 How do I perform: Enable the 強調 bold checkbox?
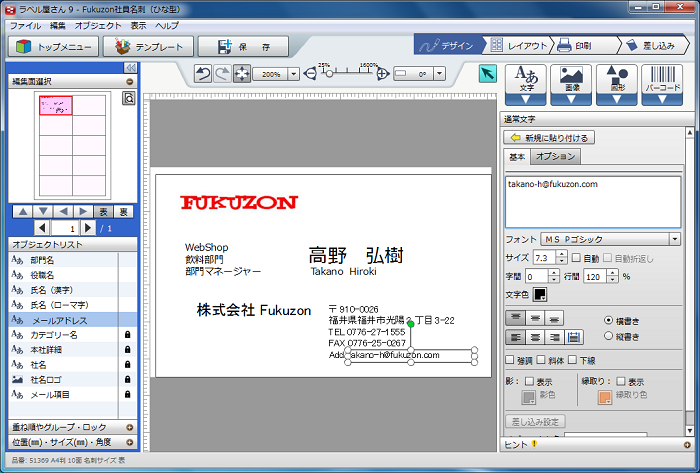tap(510, 360)
